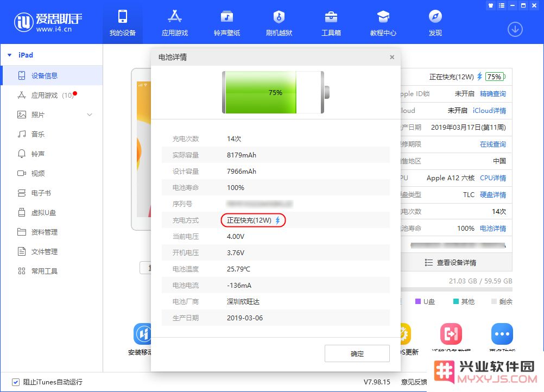The height and width of the screenshot is (392, 544).
Task: Click the 铃声 bell icon
Action: (22, 154)
